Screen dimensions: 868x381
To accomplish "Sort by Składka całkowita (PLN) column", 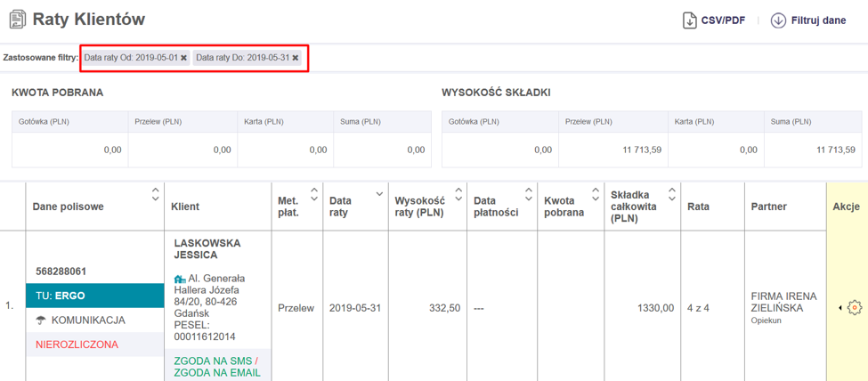I will pyautogui.click(x=672, y=193).
